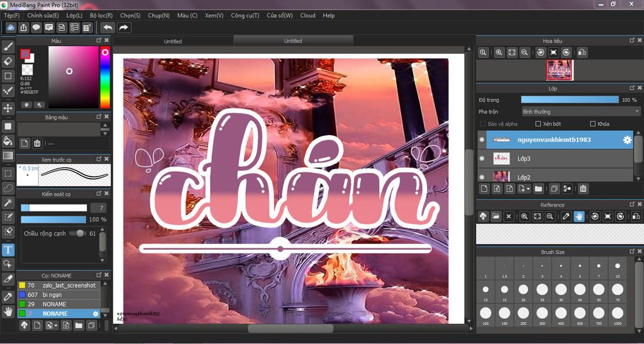Toggle the Xén bớt checkbox

(538, 123)
